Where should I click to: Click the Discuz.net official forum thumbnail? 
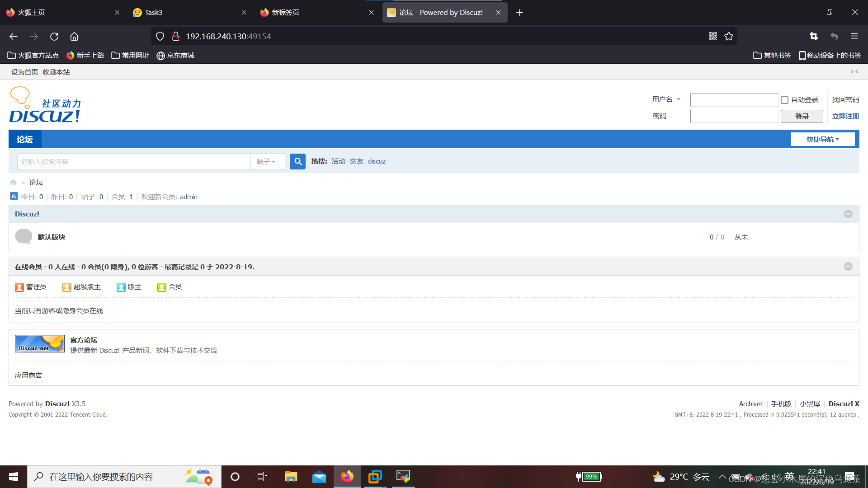pos(39,344)
